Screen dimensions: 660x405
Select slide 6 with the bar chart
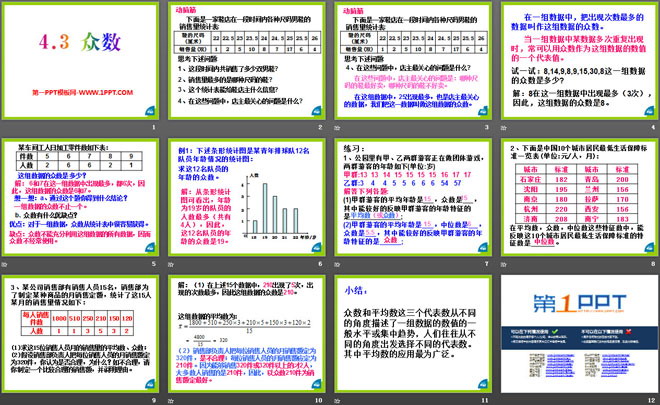click(x=247, y=197)
